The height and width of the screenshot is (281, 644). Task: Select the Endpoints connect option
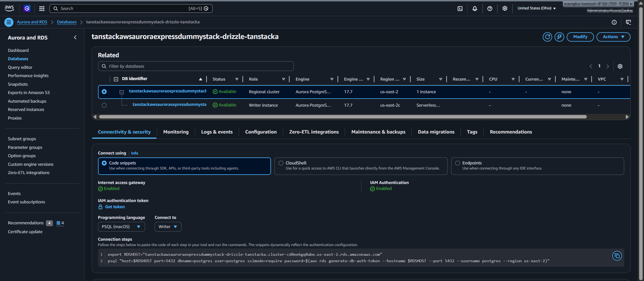457,163
